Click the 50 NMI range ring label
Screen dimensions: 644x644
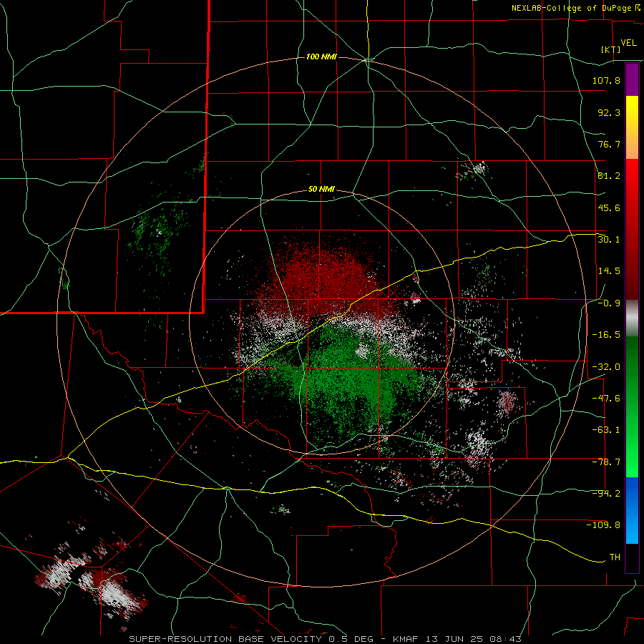(x=321, y=190)
